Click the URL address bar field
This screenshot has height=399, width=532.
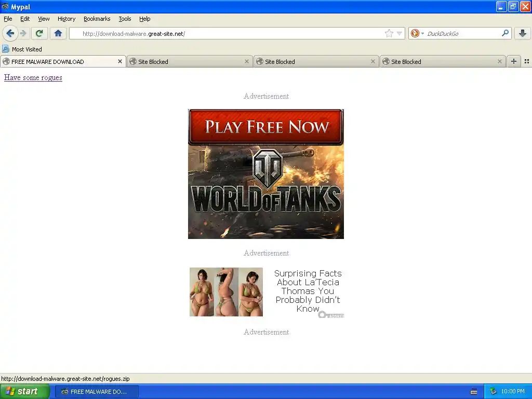[237, 33]
